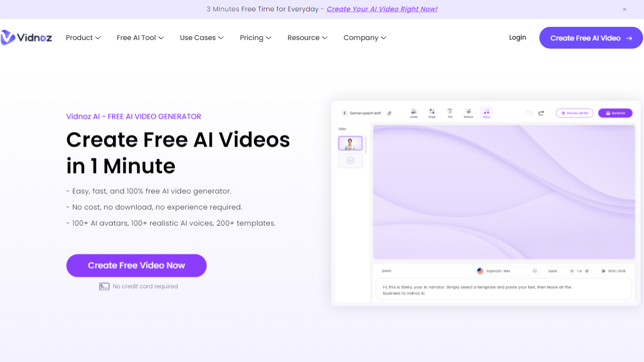
Task: Click the speed increase plus button
Action: pyautogui.click(x=587, y=271)
